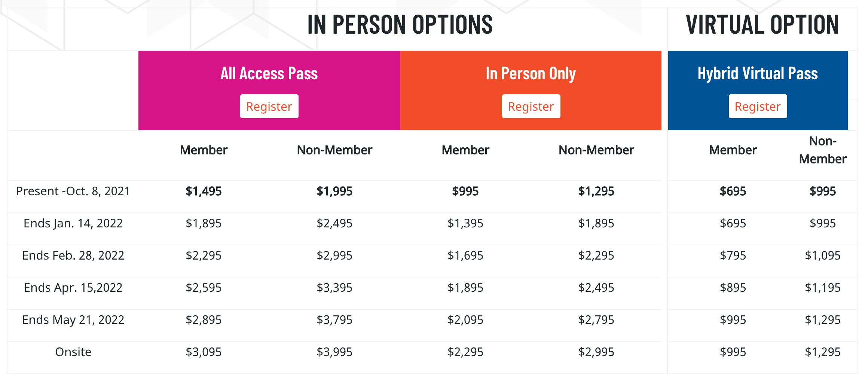This screenshot has height=383, width=868.
Task: Click the $795 Hybrid Virtual member price
Action: click(733, 255)
